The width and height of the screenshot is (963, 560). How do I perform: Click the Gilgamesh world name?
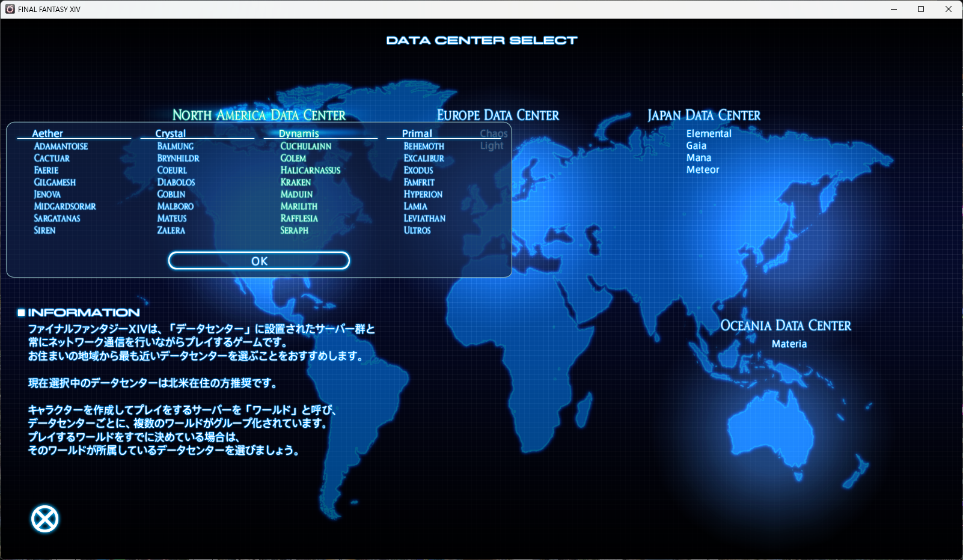(55, 182)
